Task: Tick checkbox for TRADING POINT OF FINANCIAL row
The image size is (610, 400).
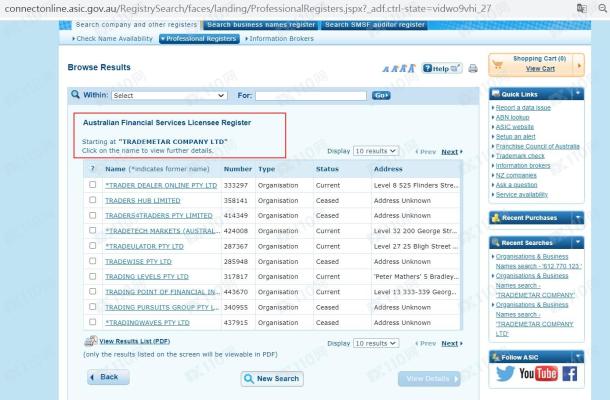Action: 92,291
